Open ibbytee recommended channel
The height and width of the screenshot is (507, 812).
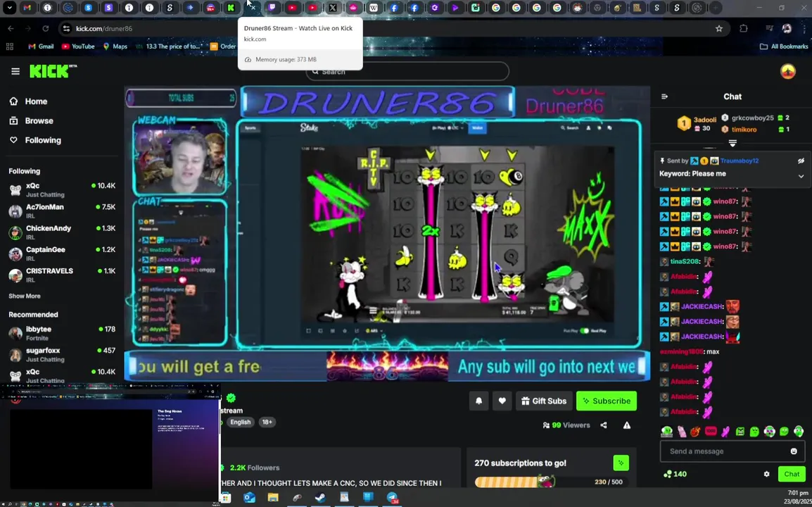click(x=62, y=333)
